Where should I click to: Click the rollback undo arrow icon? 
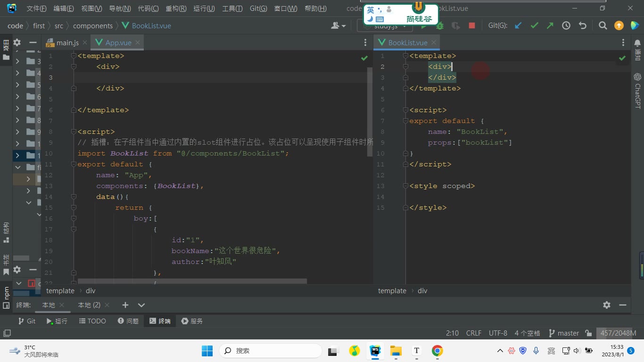(583, 25)
